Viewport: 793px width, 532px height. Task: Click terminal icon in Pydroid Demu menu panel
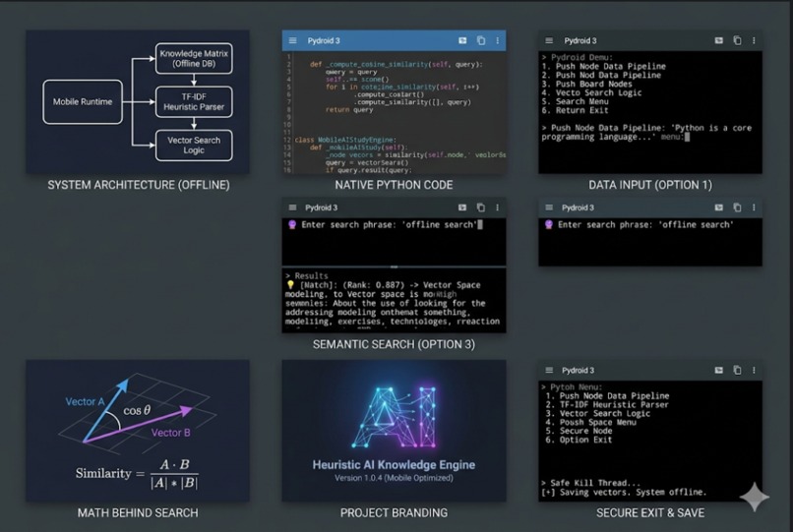pos(718,40)
